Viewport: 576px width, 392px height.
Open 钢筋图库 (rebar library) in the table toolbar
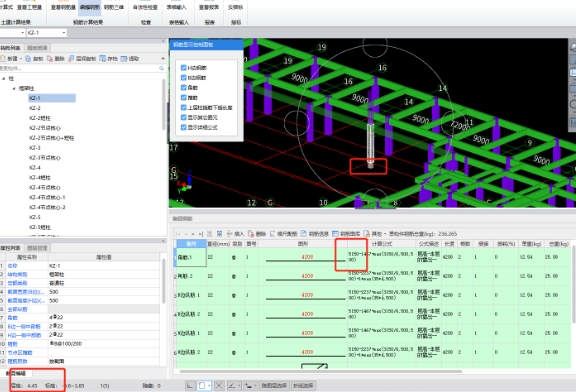click(x=346, y=234)
